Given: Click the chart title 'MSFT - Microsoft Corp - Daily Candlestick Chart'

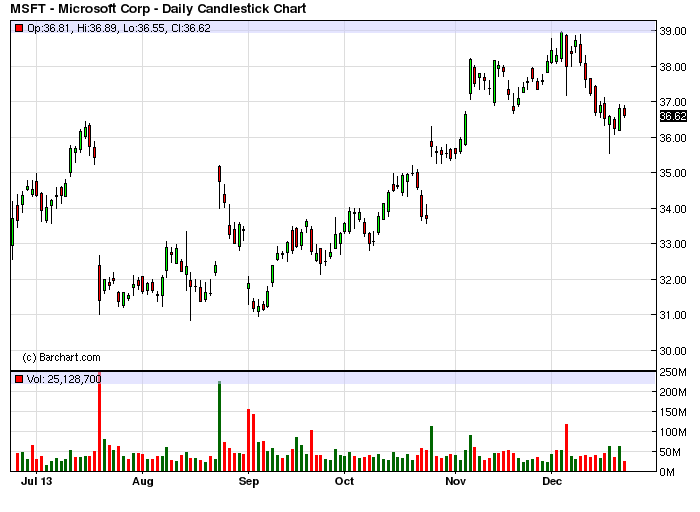Looking at the screenshot, I should (158, 8).
